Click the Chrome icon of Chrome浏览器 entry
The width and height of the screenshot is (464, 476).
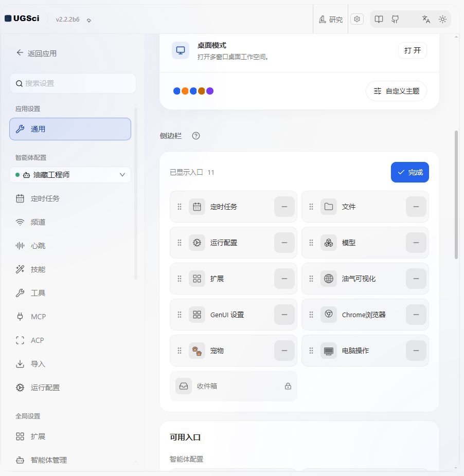[x=329, y=315]
